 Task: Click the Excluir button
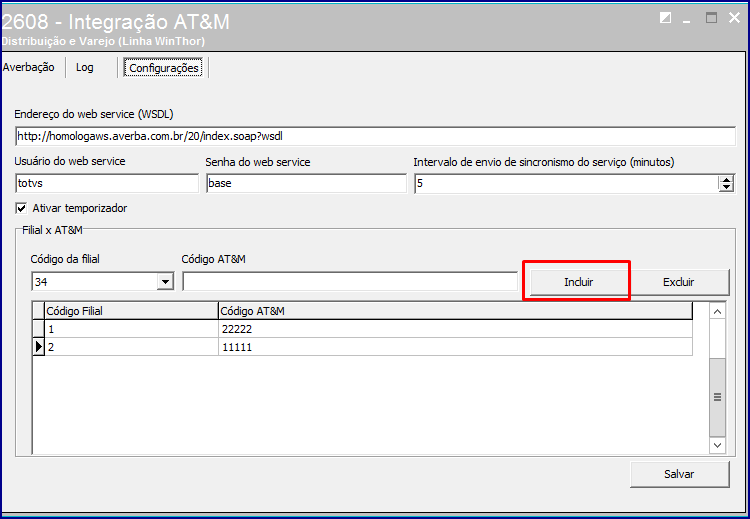(678, 282)
